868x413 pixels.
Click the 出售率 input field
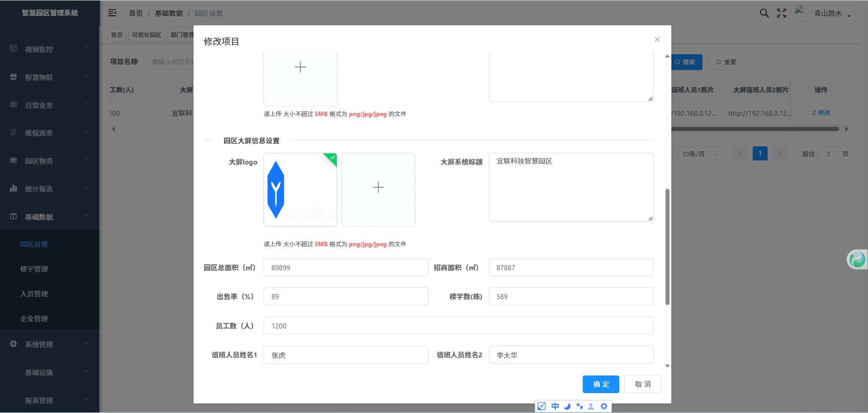click(346, 296)
